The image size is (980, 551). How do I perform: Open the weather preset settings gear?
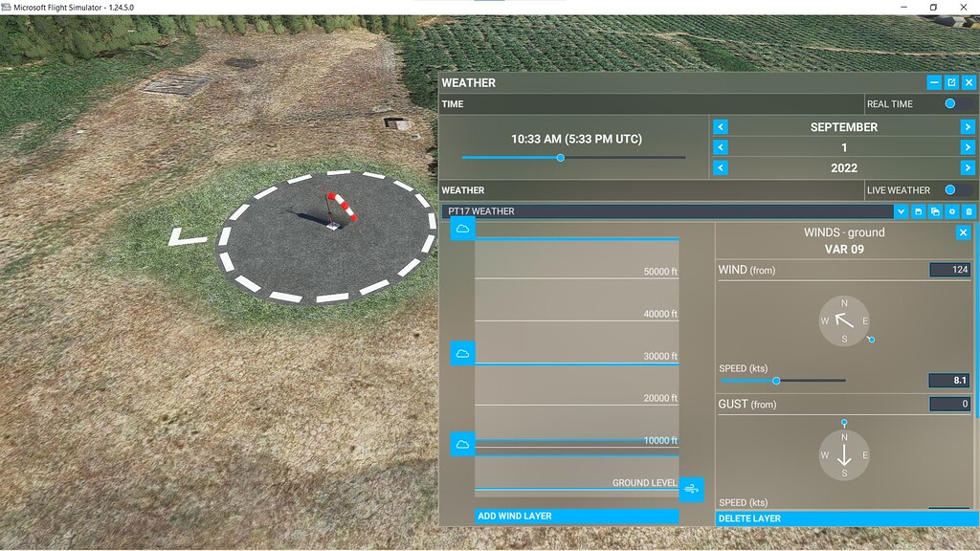953,211
